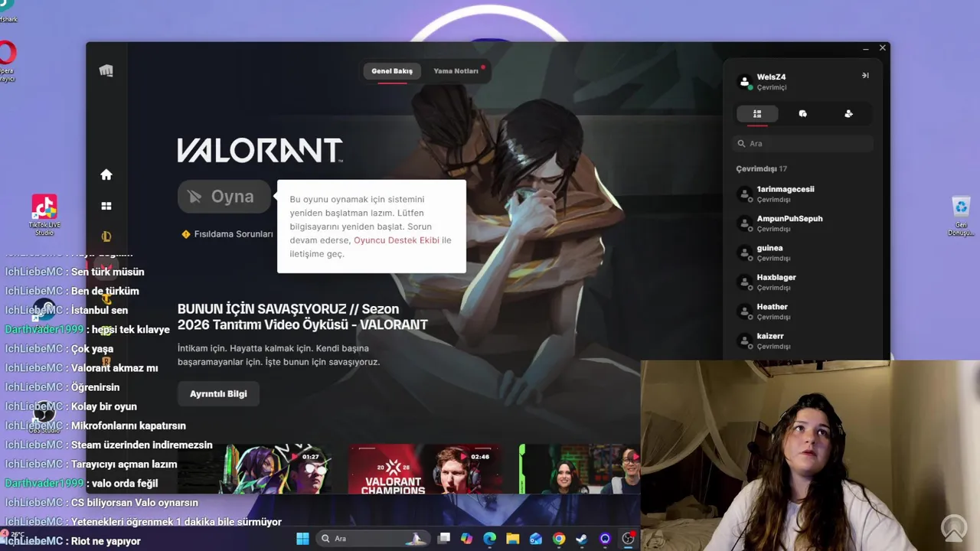The height and width of the screenshot is (551, 980).
Task: Switch to the Genel Bakış tab
Action: [x=392, y=71]
